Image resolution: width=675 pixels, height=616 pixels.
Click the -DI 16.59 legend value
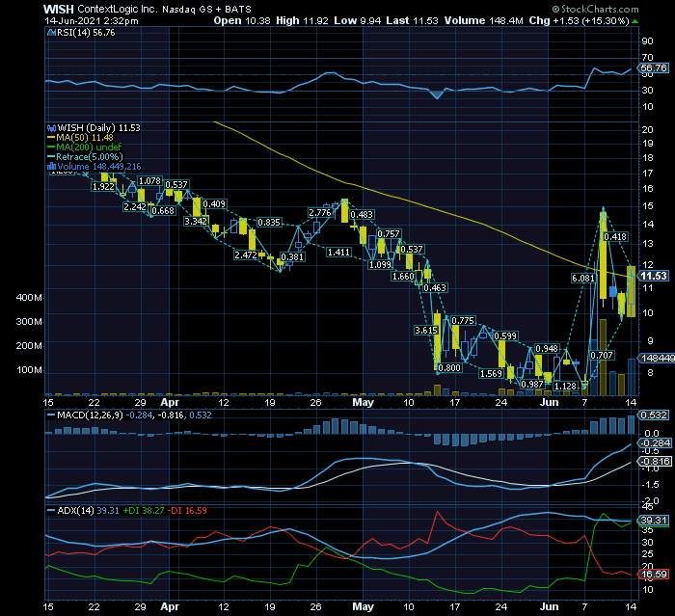(187, 511)
